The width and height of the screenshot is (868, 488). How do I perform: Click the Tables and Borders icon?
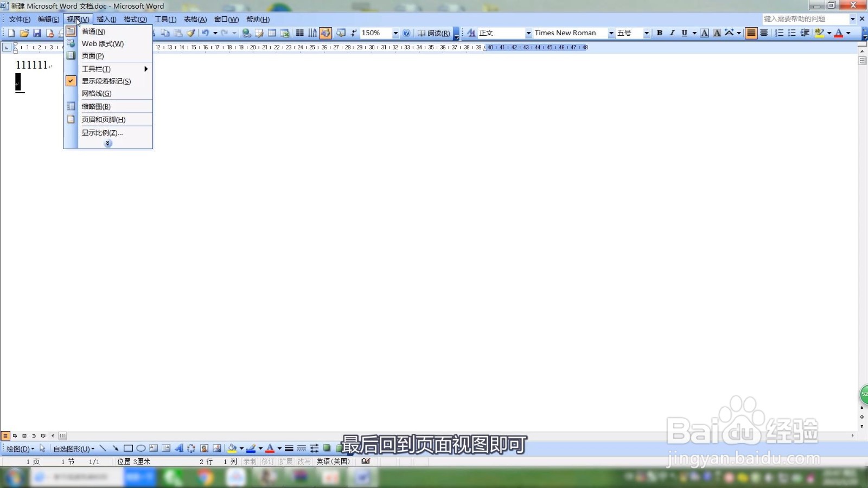coord(259,33)
